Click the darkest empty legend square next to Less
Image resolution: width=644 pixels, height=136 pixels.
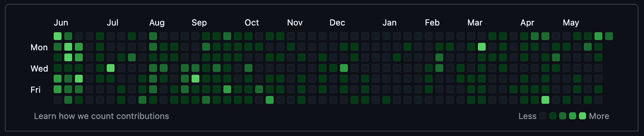[x=543, y=116]
